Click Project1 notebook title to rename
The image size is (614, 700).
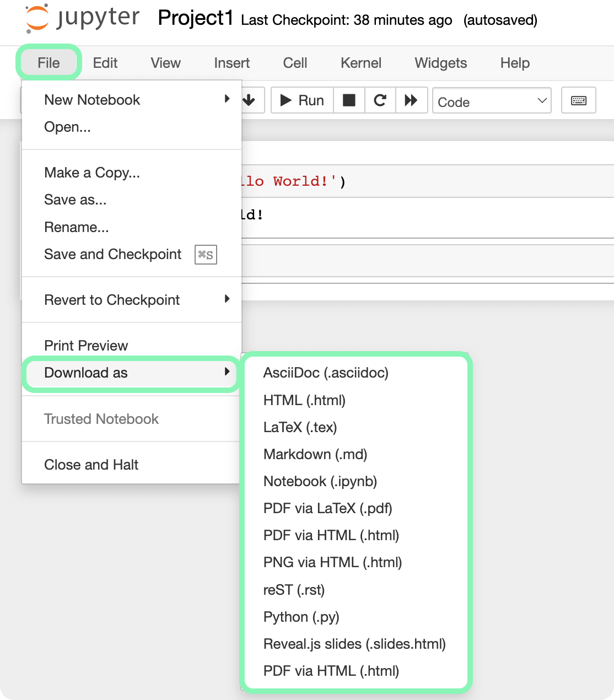[195, 18]
